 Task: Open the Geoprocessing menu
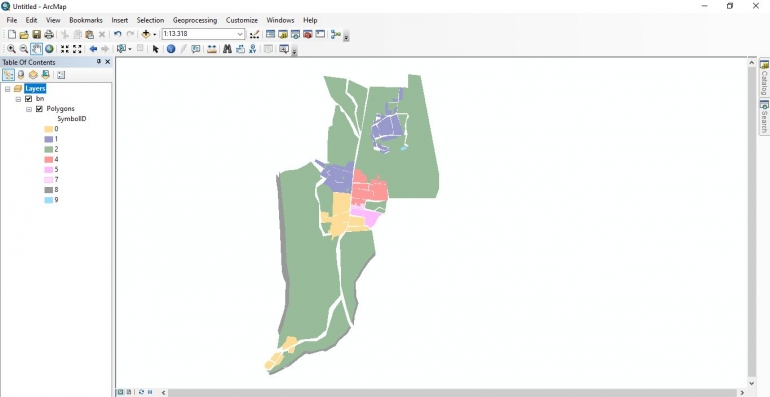pos(195,20)
